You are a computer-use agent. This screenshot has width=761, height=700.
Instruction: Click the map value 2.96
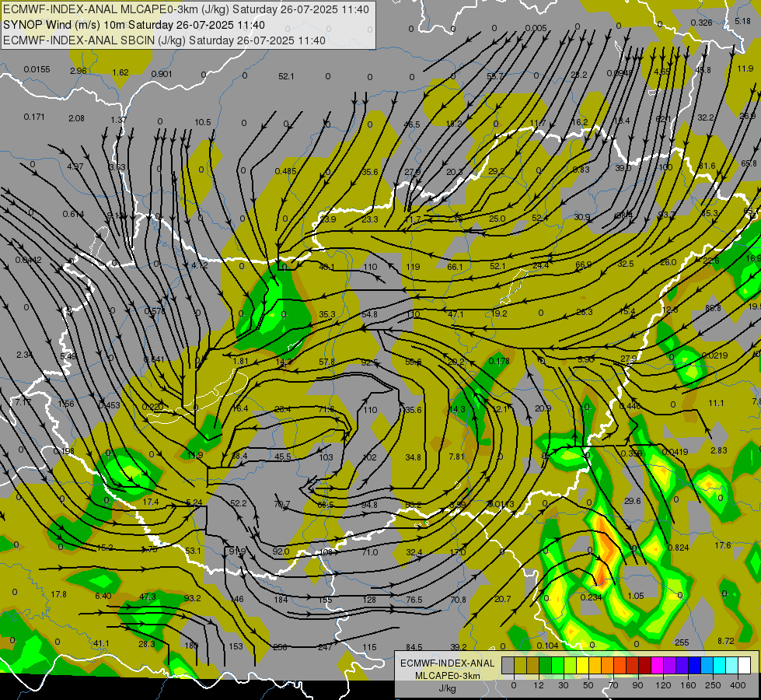(79, 71)
